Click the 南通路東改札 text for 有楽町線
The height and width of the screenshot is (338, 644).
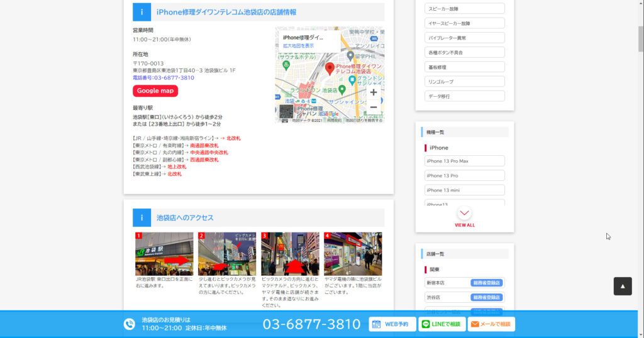pos(204,146)
